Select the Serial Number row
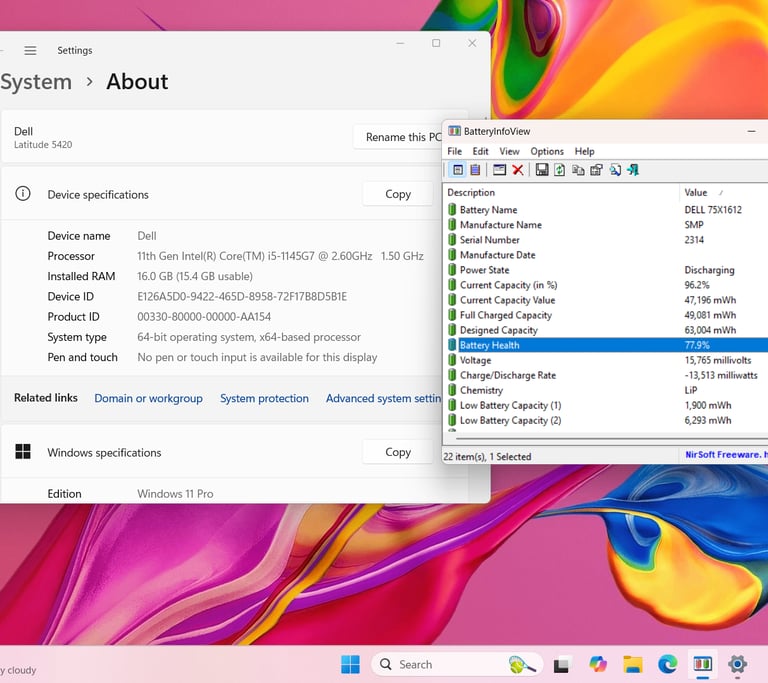The height and width of the screenshot is (683, 768). (x=606, y=240)
